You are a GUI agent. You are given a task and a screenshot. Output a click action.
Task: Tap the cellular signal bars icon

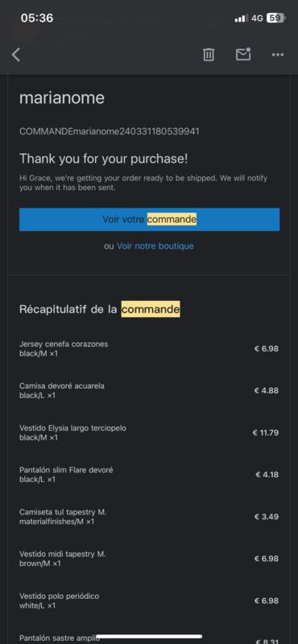[241, 19]
